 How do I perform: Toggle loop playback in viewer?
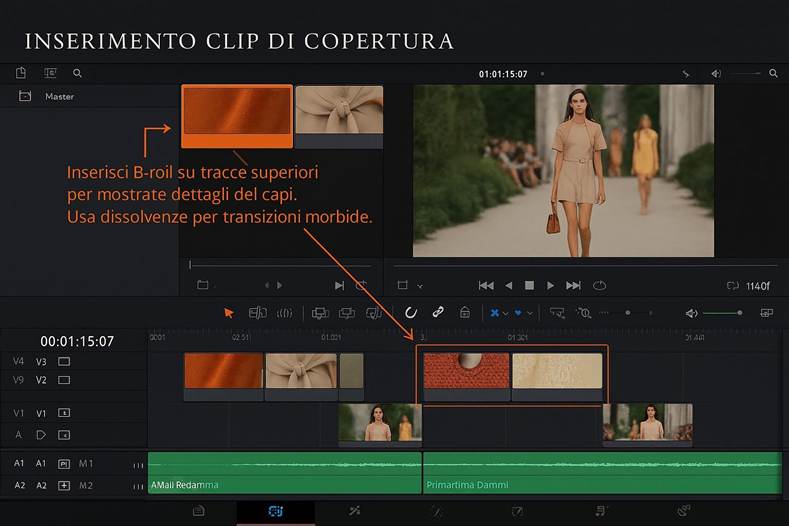599,285
